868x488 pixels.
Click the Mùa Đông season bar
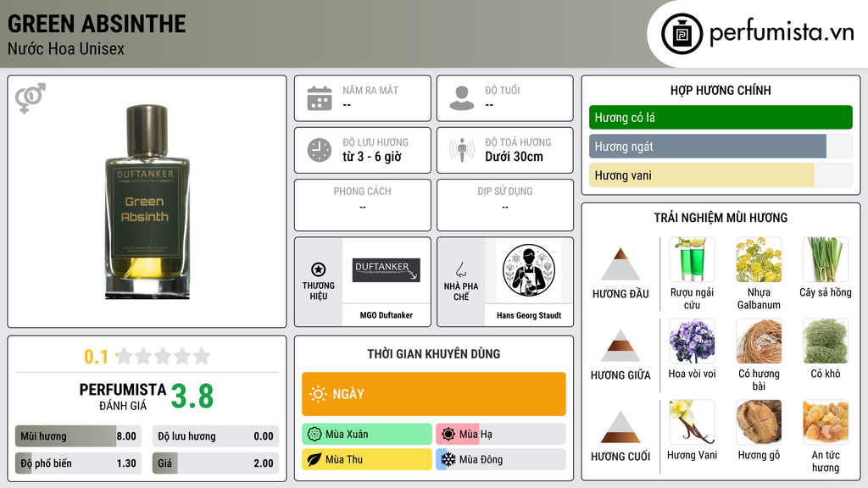tap(501, 459)
